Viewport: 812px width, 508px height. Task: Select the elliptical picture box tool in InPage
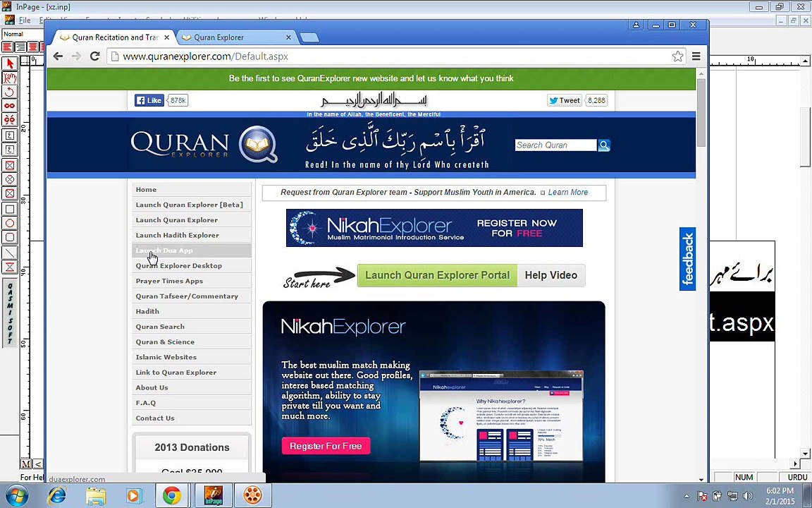click(9, 179)
